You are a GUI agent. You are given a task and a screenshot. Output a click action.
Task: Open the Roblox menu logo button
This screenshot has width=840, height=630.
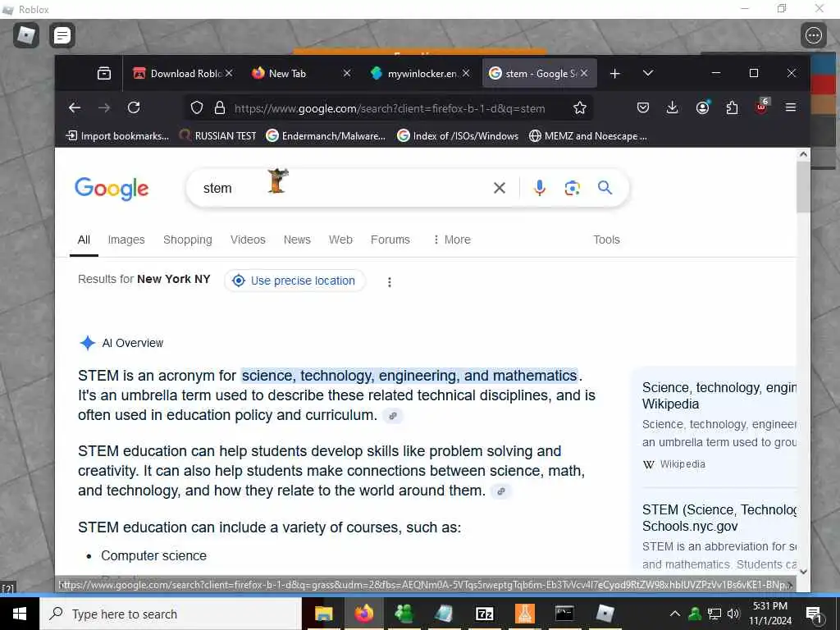click(x=25, y=35)
